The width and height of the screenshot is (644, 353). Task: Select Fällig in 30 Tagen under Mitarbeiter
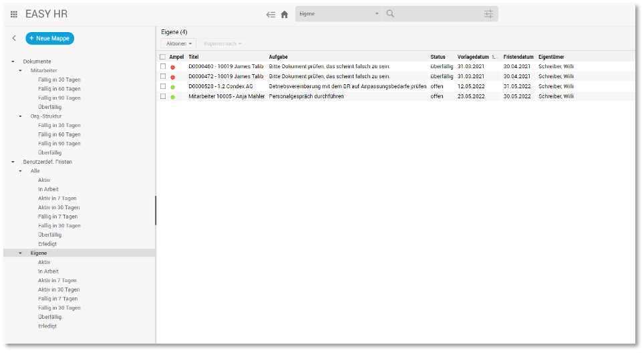(59, 80)
